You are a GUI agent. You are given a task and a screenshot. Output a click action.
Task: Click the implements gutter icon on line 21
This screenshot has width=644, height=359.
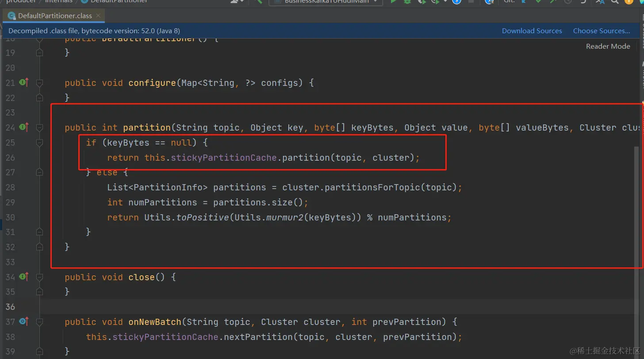click(24, 82)
